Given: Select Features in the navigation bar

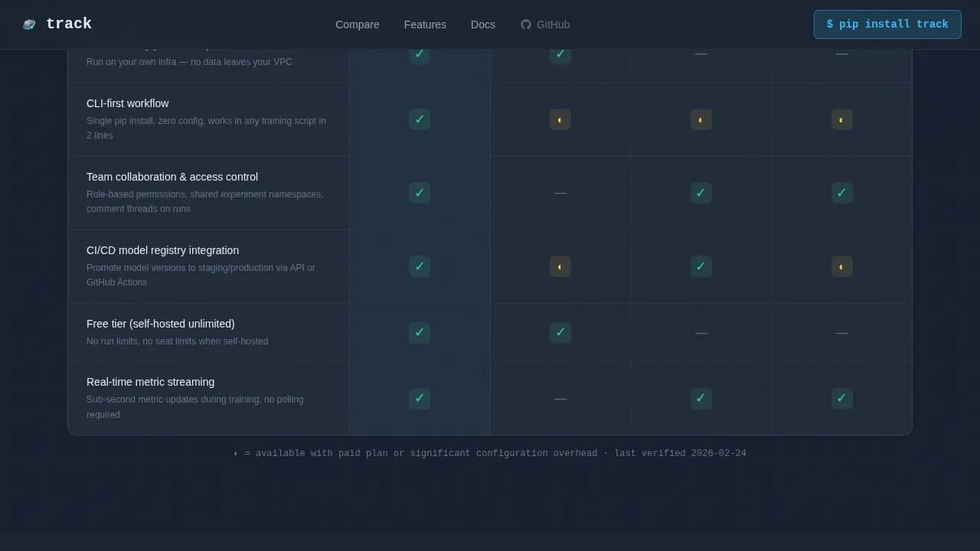Looking at the screenshot, I should tap(425, 24).
